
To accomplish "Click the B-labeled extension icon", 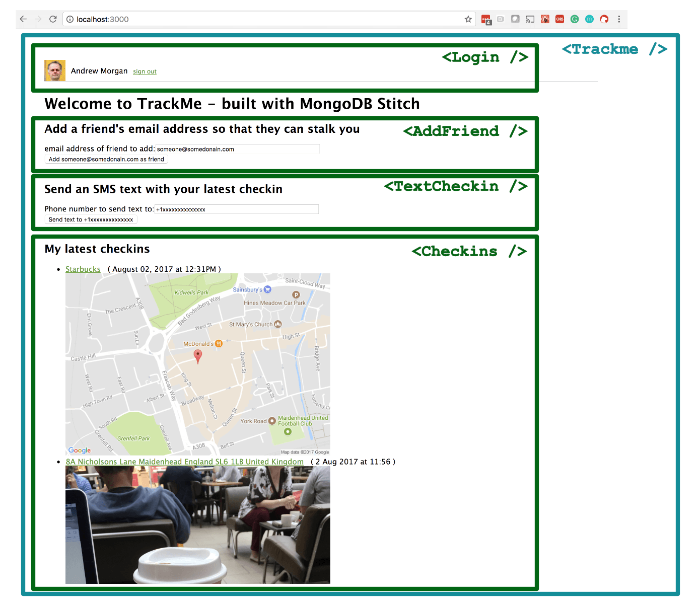I will (501, 19).
